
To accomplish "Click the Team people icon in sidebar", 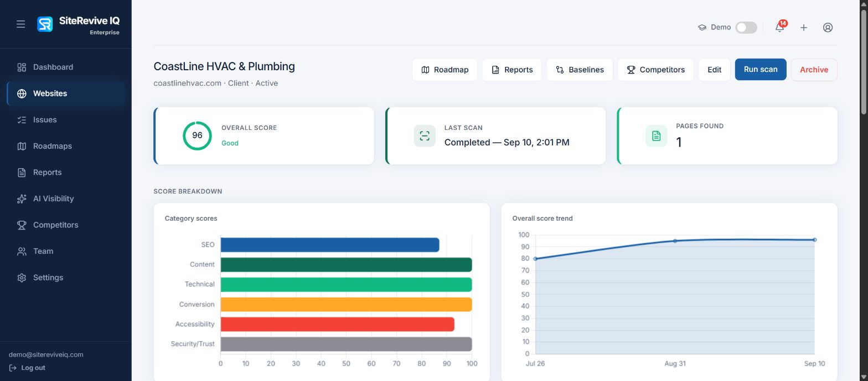I will pyautogui.click(x=22, y=251).
